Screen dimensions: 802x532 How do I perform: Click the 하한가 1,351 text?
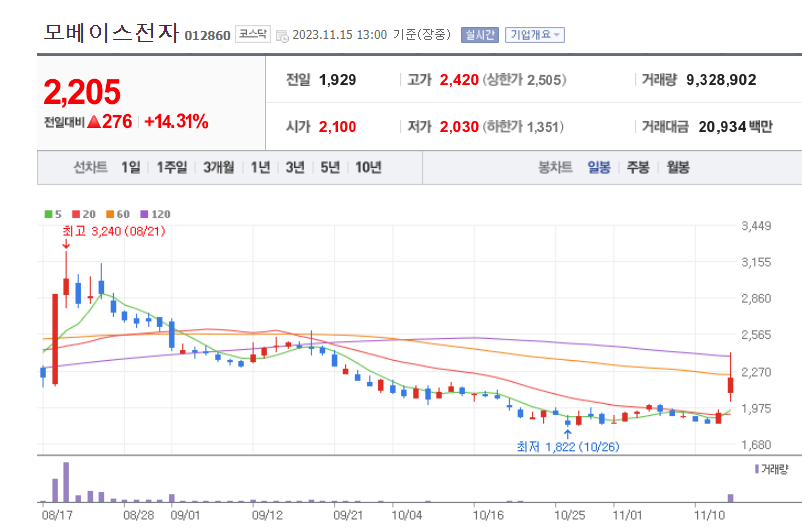523,127
